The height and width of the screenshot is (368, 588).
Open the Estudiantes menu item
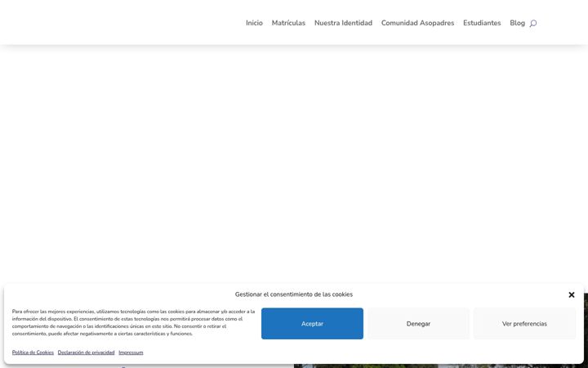482,23
